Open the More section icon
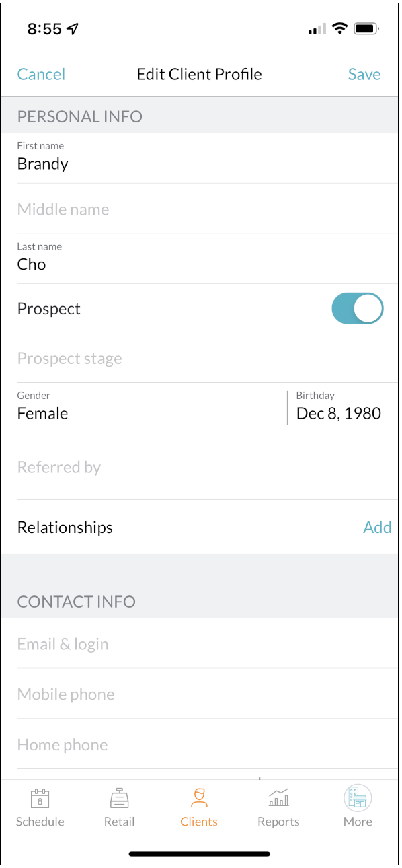Image resolution: width=402 pixels, height=868 pixels. coord(357,797)
